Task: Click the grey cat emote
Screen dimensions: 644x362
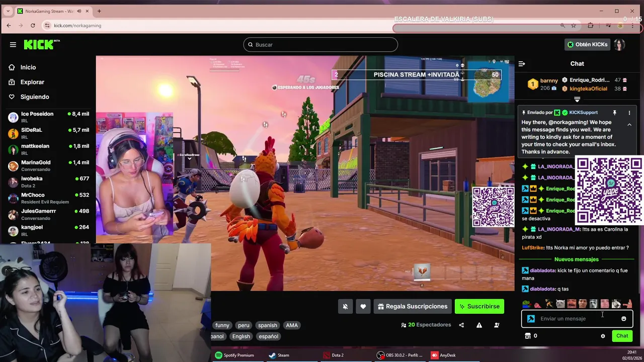Action: pyautogui.click(x=560, y=304)
